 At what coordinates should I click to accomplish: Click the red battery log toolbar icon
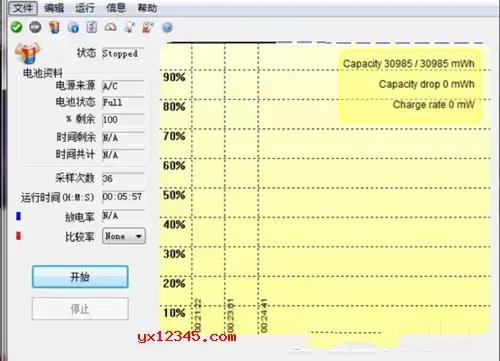click(148, 27)
